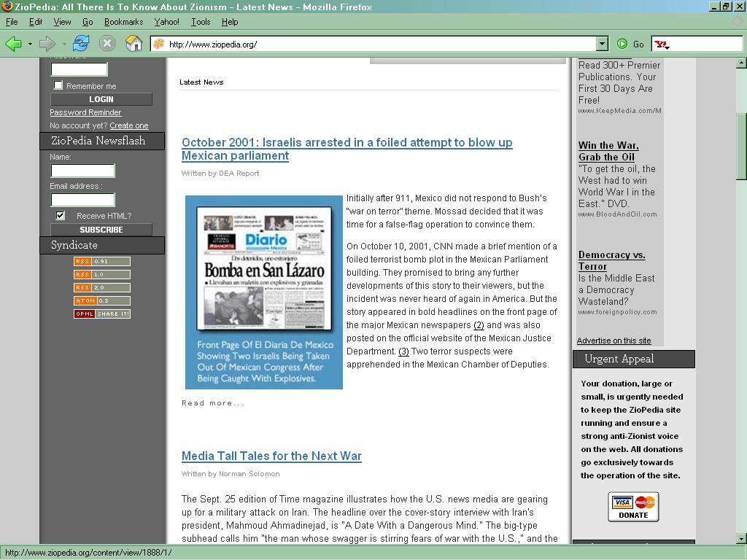Open Media Tall Tales for the Next War
The height and width of the screenshot is (560, 747).
(271, 456)
